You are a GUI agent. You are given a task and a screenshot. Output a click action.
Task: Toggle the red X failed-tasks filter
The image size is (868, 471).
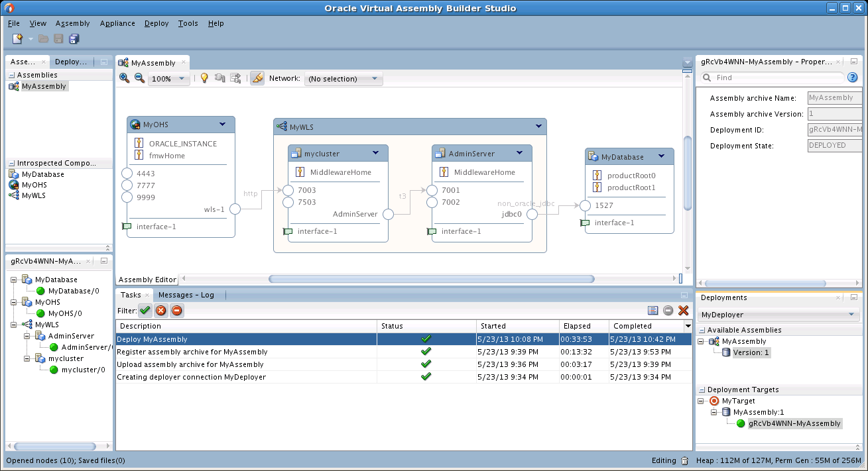click(161, 310)
